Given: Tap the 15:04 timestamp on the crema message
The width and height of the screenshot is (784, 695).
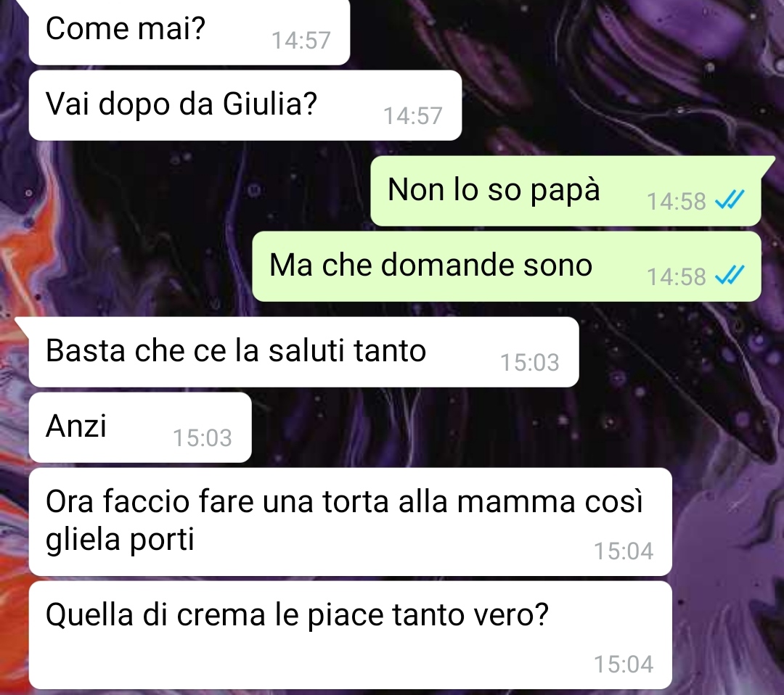Looking at the screenshot, I should pos(624,664).
